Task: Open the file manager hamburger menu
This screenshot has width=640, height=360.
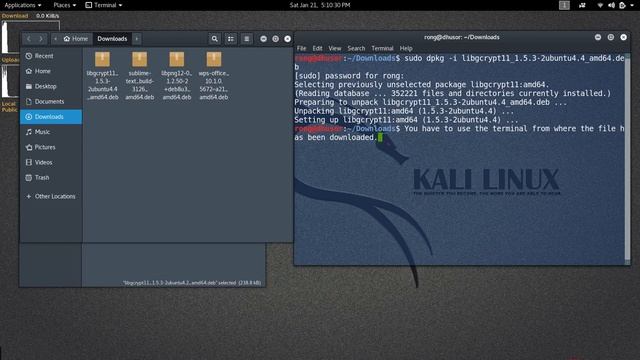Action: [247, 39]
